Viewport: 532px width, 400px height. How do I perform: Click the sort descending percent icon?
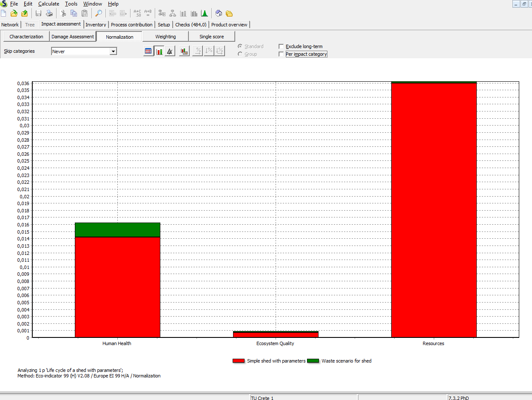click(209, 51)
